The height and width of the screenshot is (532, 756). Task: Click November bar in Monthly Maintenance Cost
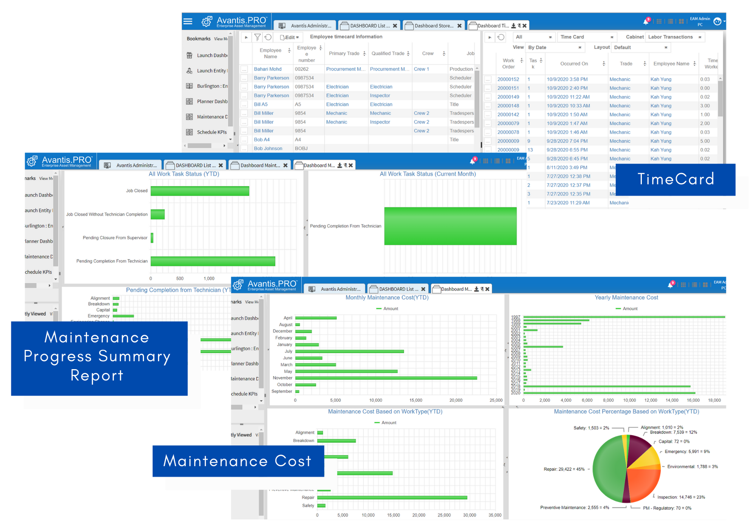[386, 378]
